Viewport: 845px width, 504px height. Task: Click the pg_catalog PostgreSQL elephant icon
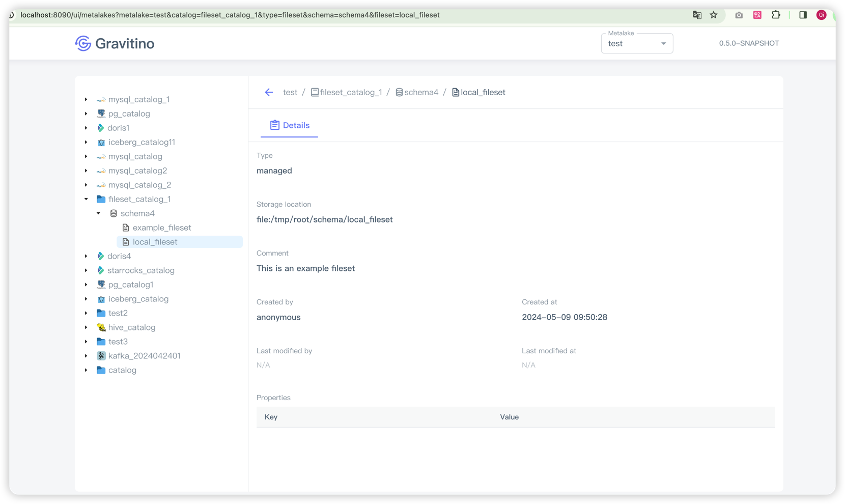tap(101, 114)
